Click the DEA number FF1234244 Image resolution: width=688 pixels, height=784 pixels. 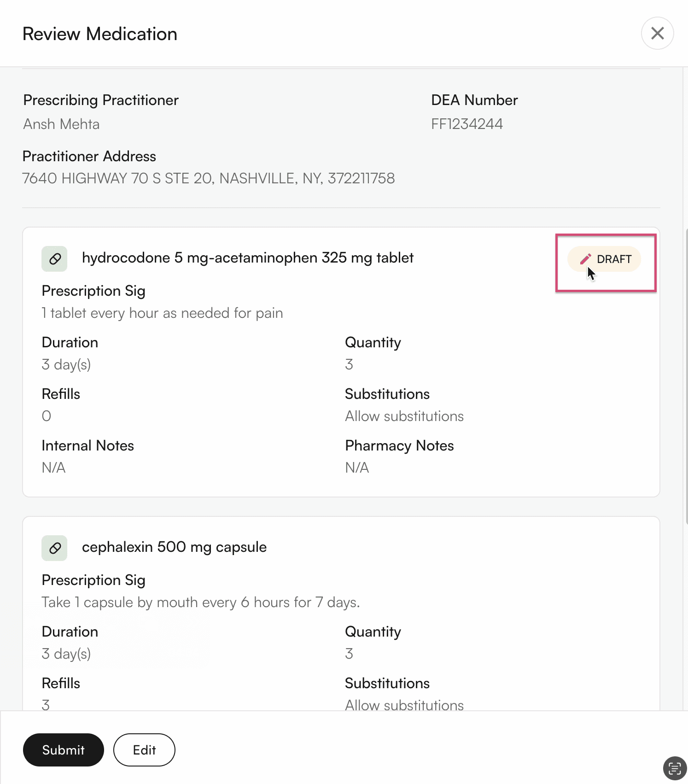(x=466, y=124)
